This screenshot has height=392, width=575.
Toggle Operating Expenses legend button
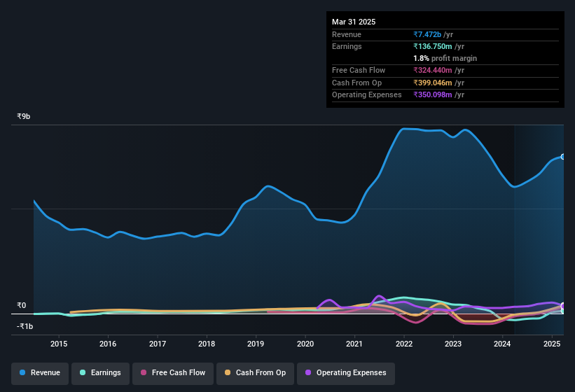click(x=346, y=373)
